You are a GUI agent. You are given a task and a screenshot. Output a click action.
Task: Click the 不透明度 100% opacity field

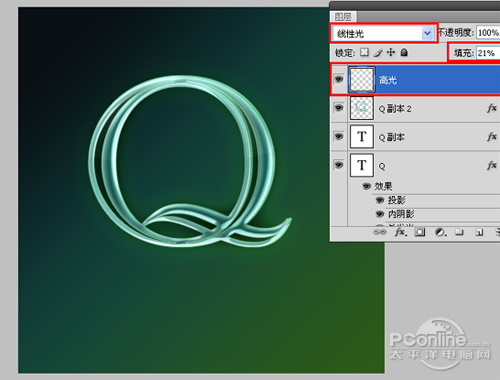click(x=488, y=33)
